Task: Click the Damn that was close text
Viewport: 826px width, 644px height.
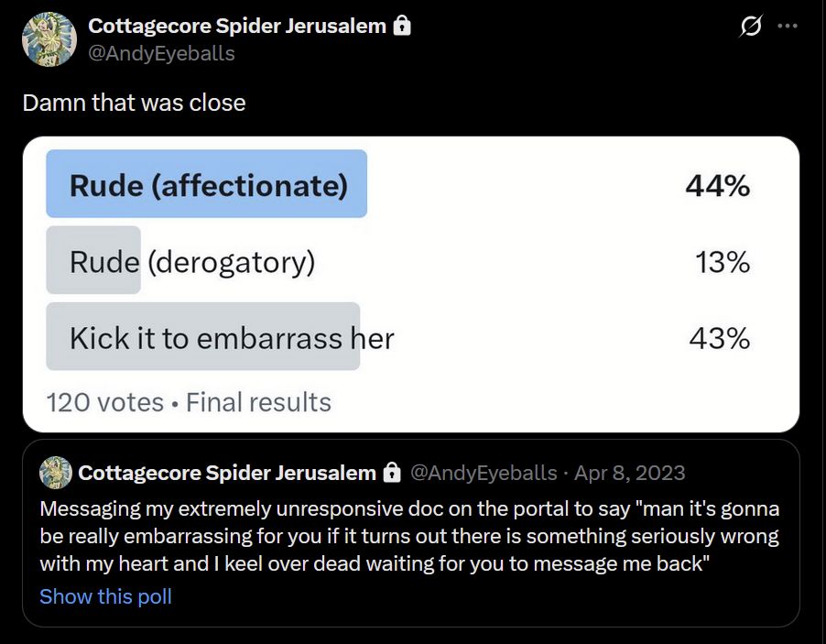Action: click(x=134, y=103)
